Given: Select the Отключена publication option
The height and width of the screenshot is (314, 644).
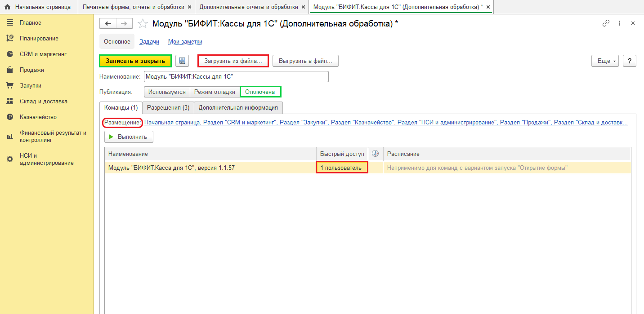Looking at the screenshot, I should 260,92.
